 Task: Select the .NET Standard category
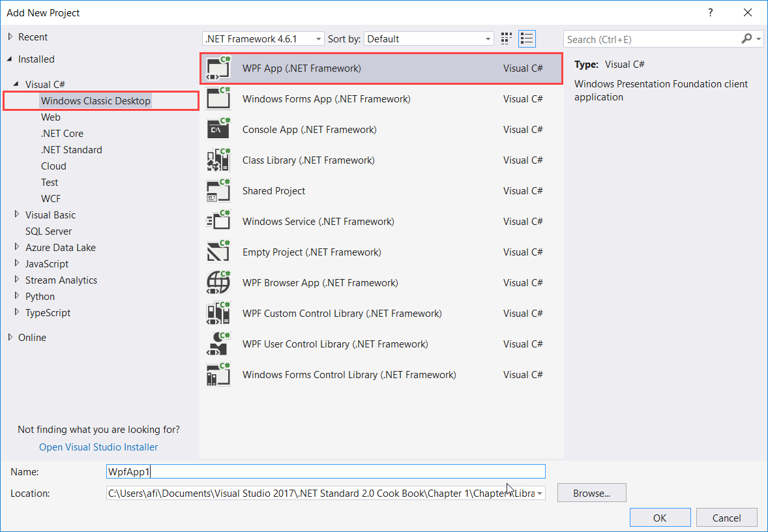pyautogui.click(x=72, y=149)
